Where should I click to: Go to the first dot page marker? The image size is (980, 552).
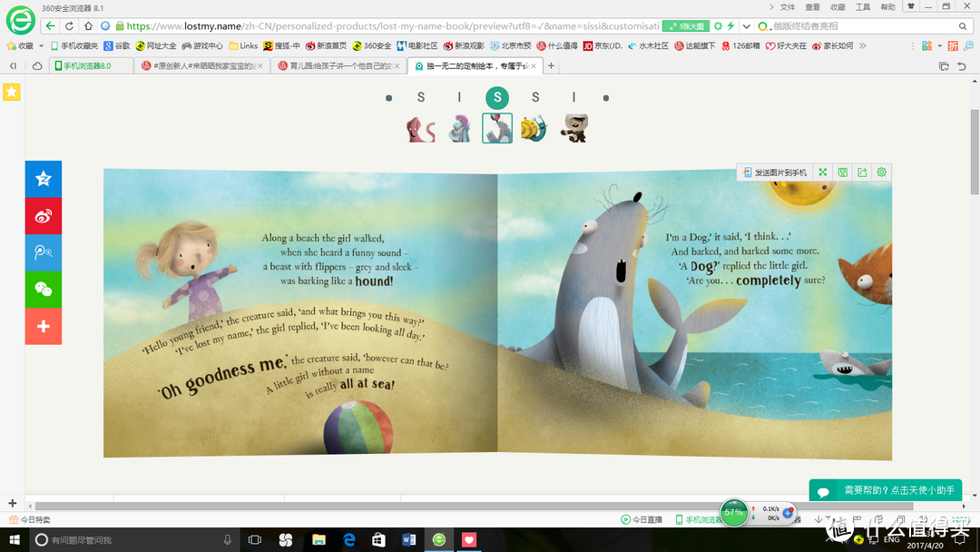388,98
